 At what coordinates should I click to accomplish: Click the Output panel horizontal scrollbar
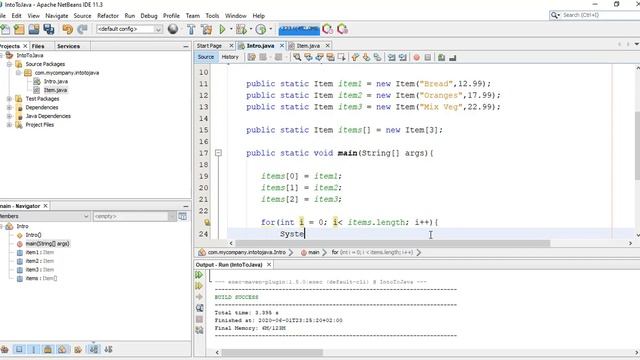pyautogui.click(x=272, y=352)
